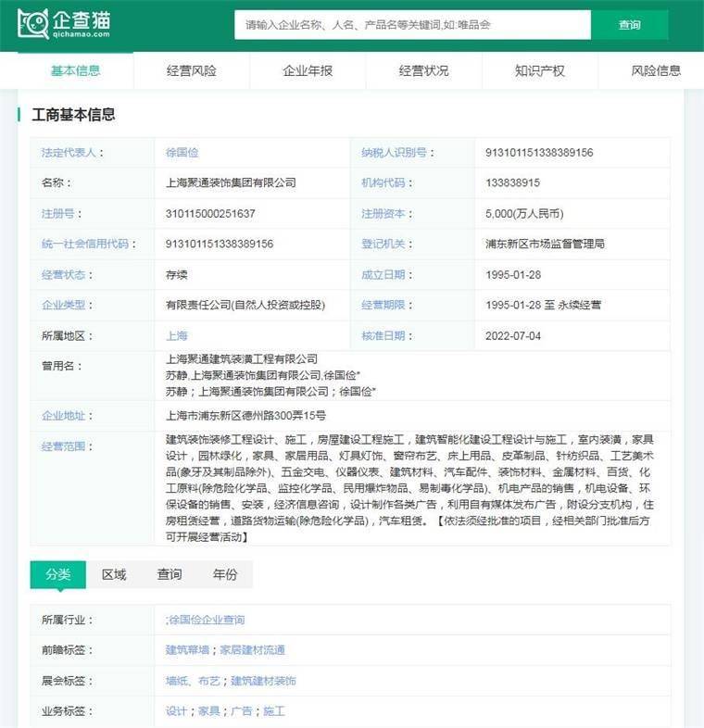Open the 经营状况 tab
The width and height of the screenshot is (704, 728).
coord(423,70)
